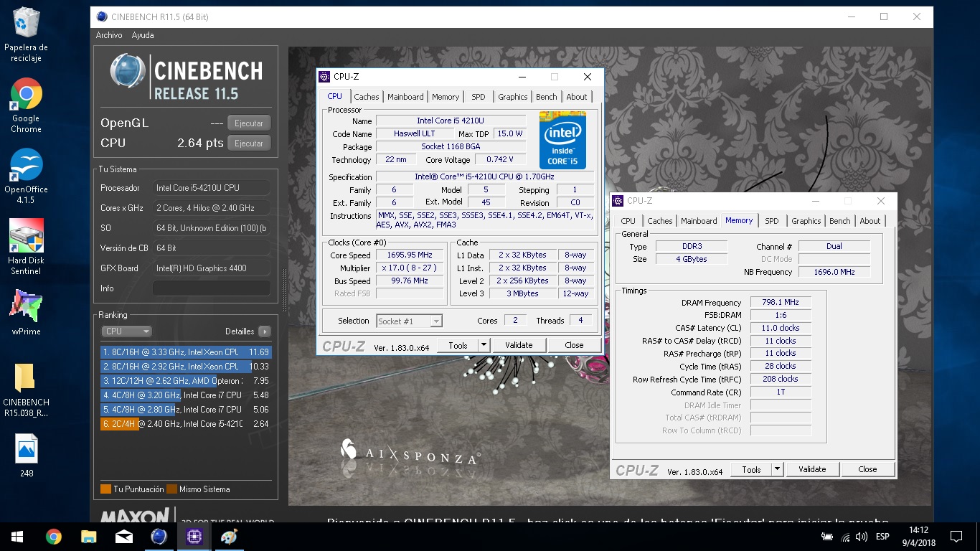The width and height of the screenshot is (980, 551).
Task: Switch to CPU-Z taskbar icon
Action: point(194,537)
